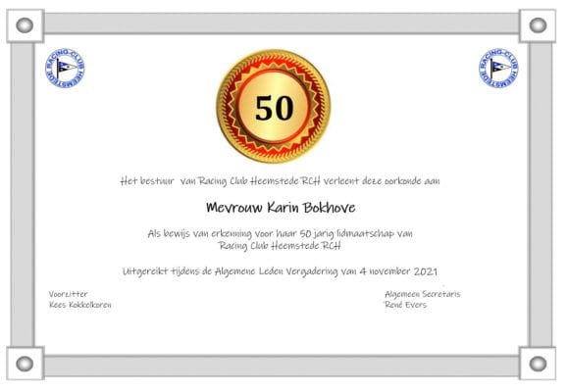Click the right Racing Club Heemstede logo
This screenshot has height=392, width=568.
(x=498, y=68)
